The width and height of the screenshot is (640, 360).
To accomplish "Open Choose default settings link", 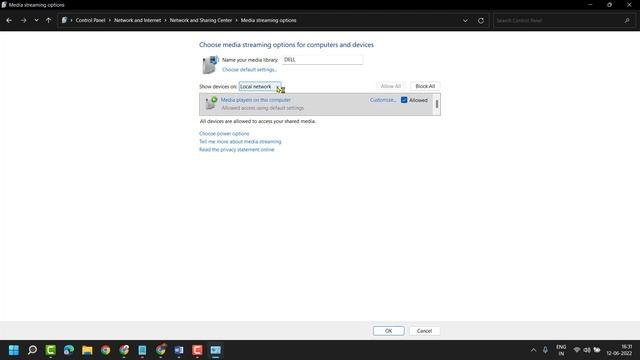I will pos(249,70).
